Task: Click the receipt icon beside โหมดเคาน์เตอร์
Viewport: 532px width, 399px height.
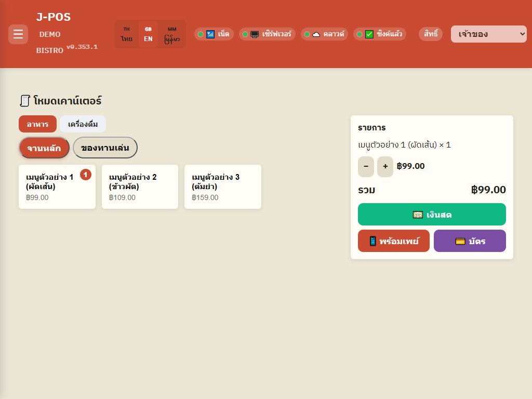Action: click(x=25, y=101)
